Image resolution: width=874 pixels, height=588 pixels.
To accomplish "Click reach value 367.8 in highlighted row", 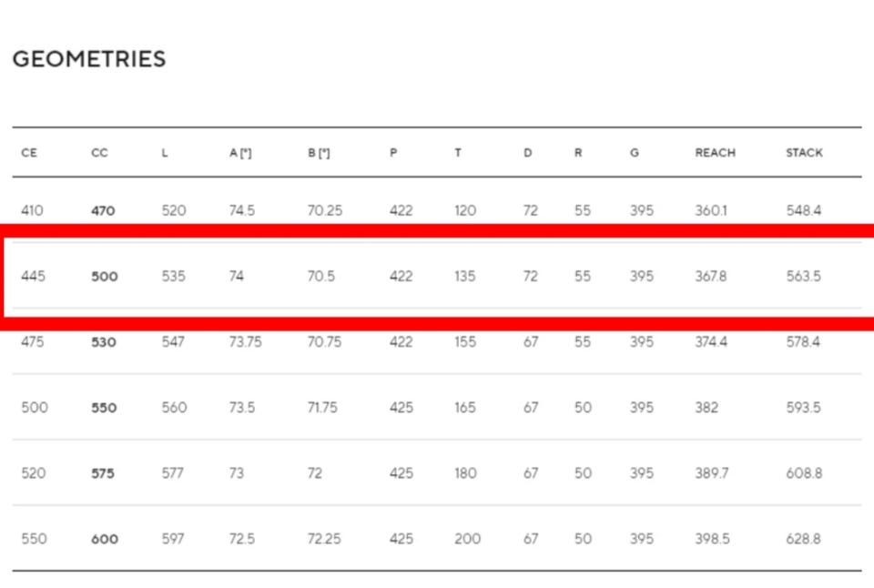I will (x=711, y=277).
